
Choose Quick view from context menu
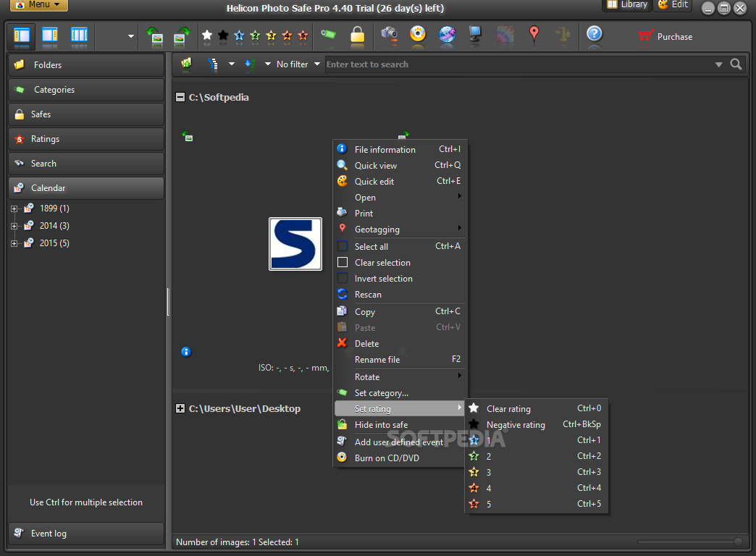tap(399, 165)
